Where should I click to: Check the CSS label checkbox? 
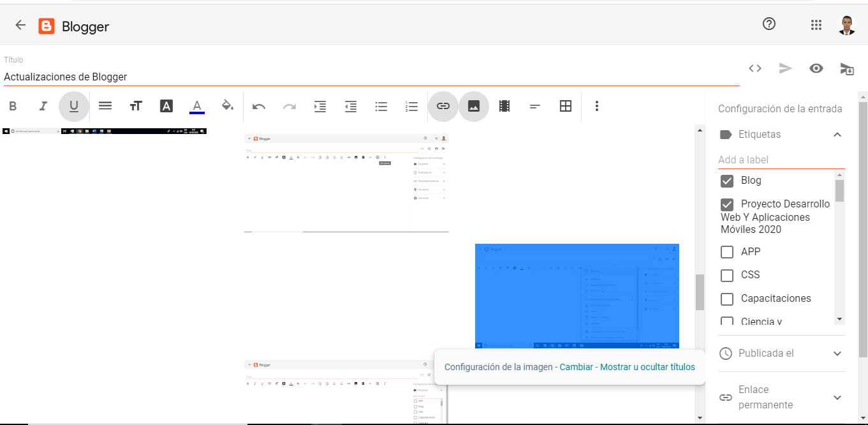point(727,276)
